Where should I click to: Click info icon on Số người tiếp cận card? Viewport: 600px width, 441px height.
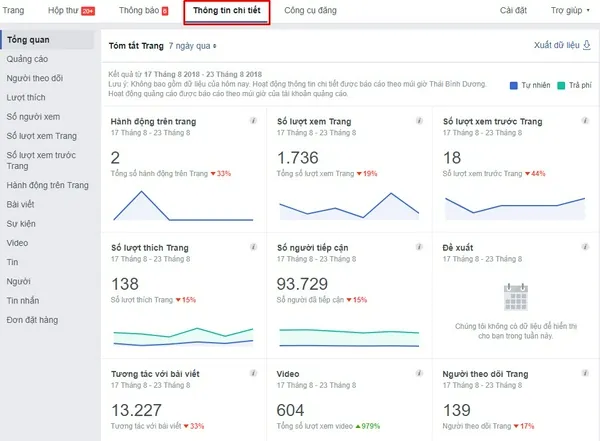tap(419, 247)
